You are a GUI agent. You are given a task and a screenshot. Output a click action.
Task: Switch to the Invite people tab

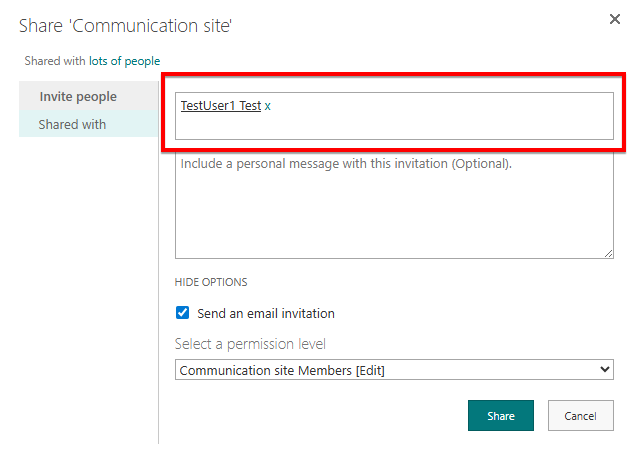(78, 97)
